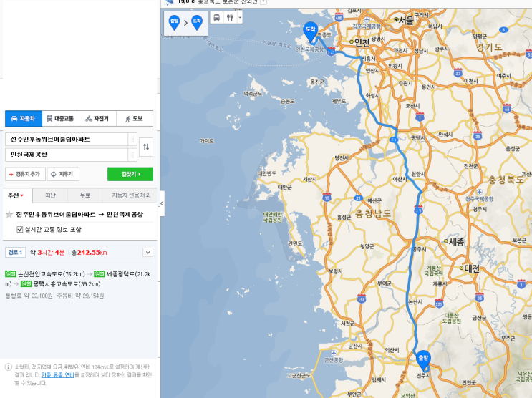Screen dimensions: 532x398
Task: Open the 추천 recommended route tab
Action: (x=16, y=195)
